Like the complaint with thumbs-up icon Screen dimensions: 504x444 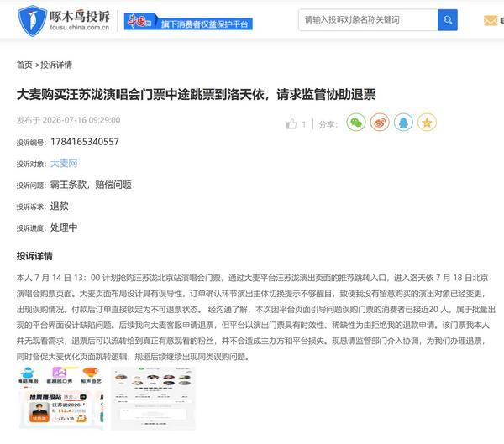291,123
